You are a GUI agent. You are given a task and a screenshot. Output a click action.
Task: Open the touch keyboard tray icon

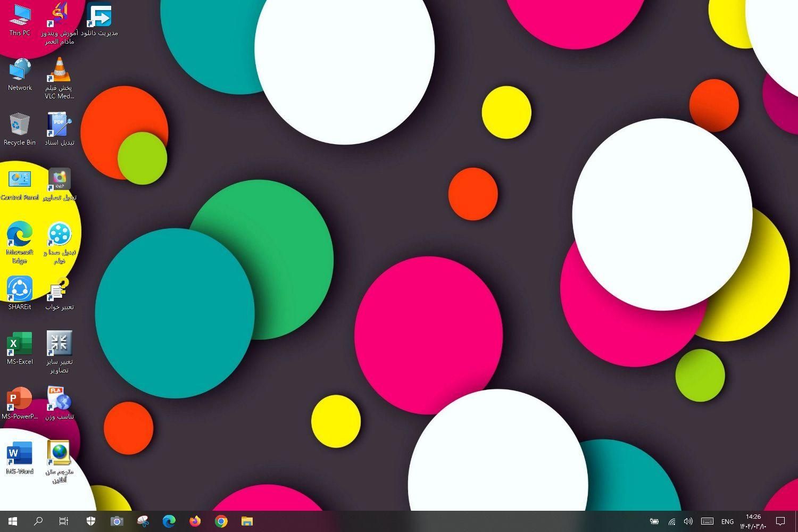tap(707, 522)
